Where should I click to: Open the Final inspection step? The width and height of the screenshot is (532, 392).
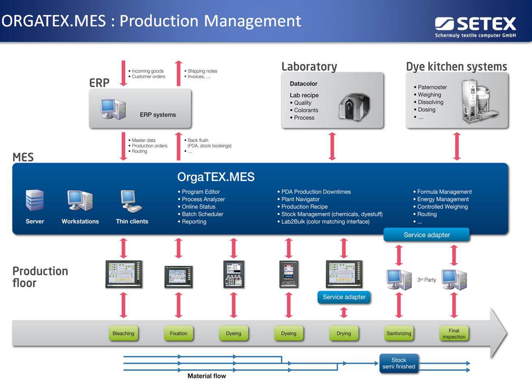[x=454, y=334]
